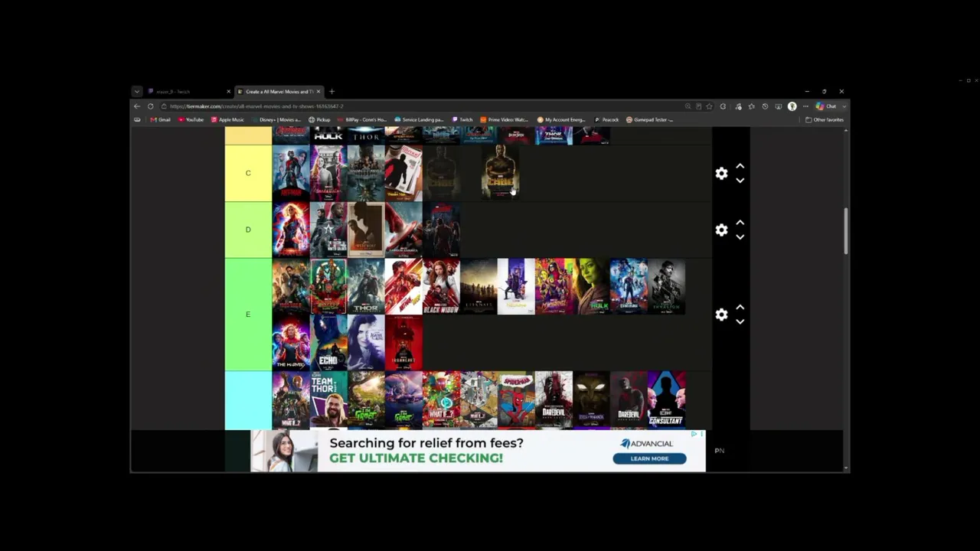Viewport: 980px width, 551px height.
Task: Open settings gear for tier C
Action: (x=721, y=174)
